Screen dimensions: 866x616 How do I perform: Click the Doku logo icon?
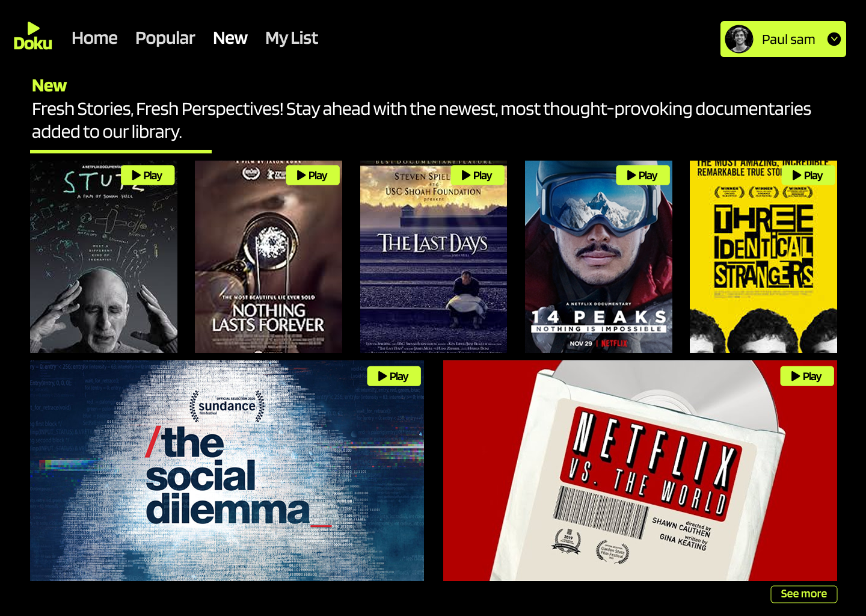tap(33, 37)
